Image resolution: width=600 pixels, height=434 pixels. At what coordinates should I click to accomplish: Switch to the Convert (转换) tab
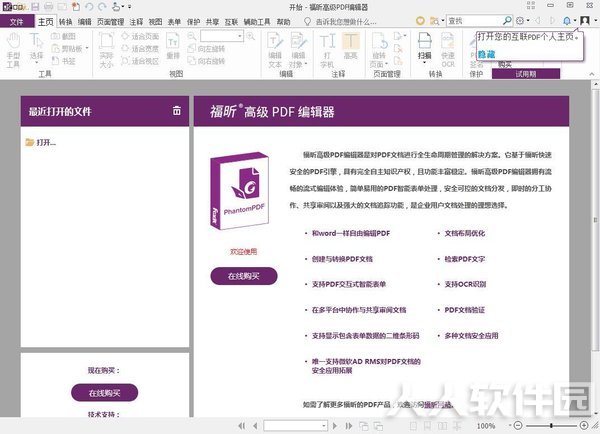[x=65, y=22]
